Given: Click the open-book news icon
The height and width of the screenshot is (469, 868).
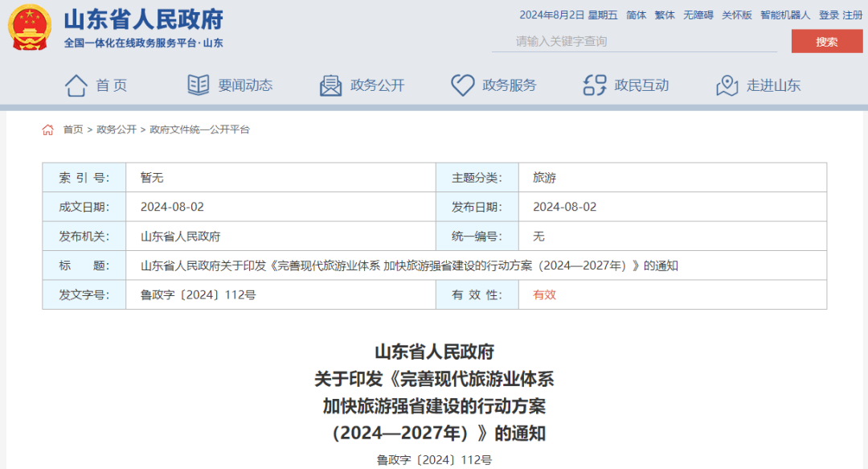Looking at the screenshot, I should (199, 84).
